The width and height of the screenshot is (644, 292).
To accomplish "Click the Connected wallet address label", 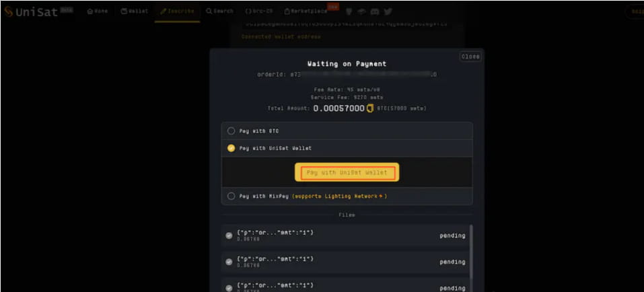I will [281, 36].
